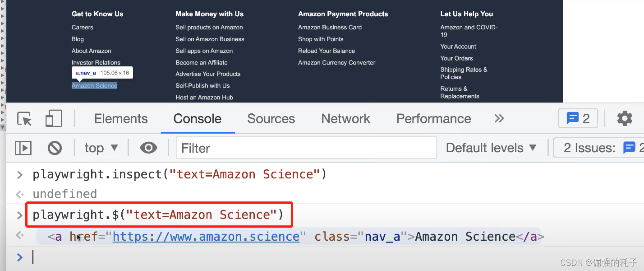Viewport: 644px width, 271px height.
Task: Click the clear console icon
Action: (55, 148)
